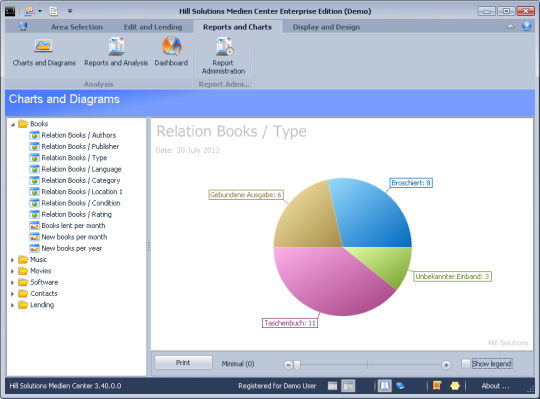The height and width of the screenshot is (399, 540).
Task: Select New books per month
Action: (74, 237)
